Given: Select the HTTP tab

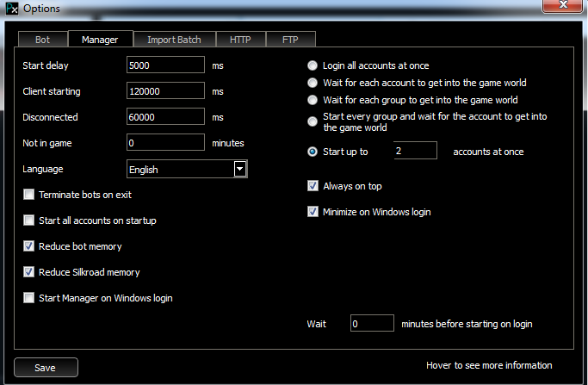Looking at the screenshot, I should click(x=240, y=40).
